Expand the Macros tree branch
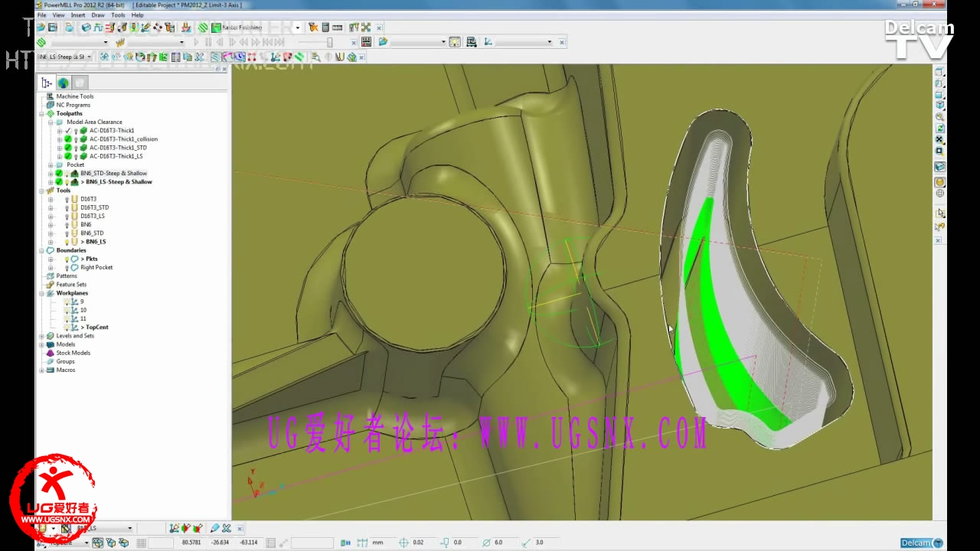The image size is (980, 551). tap(43, 370)
